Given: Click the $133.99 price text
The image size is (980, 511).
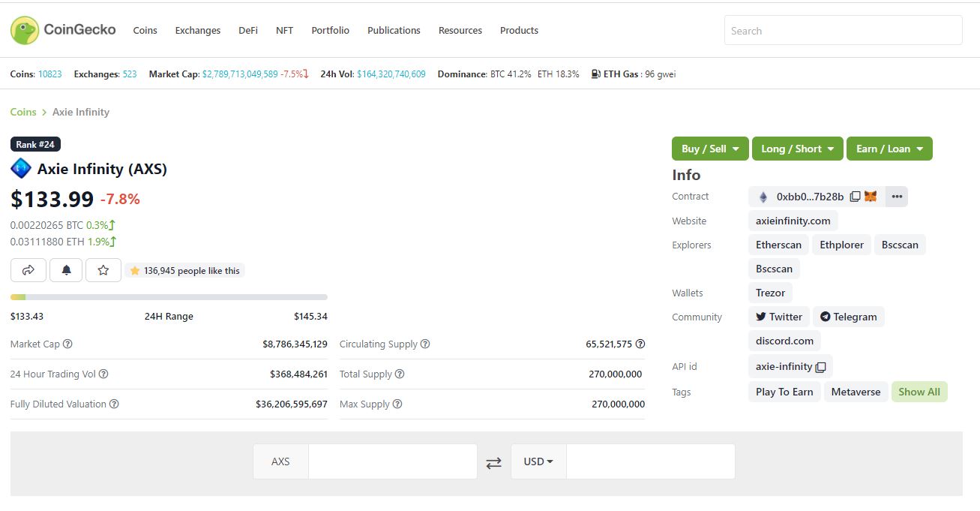Looking at the screenshot, I should (52, 199).
